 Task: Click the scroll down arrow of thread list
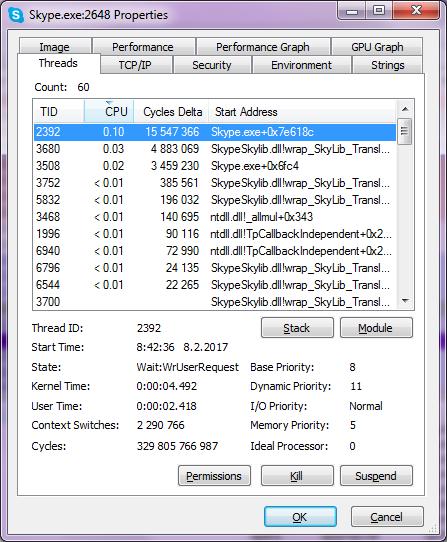tap(405, 300)
